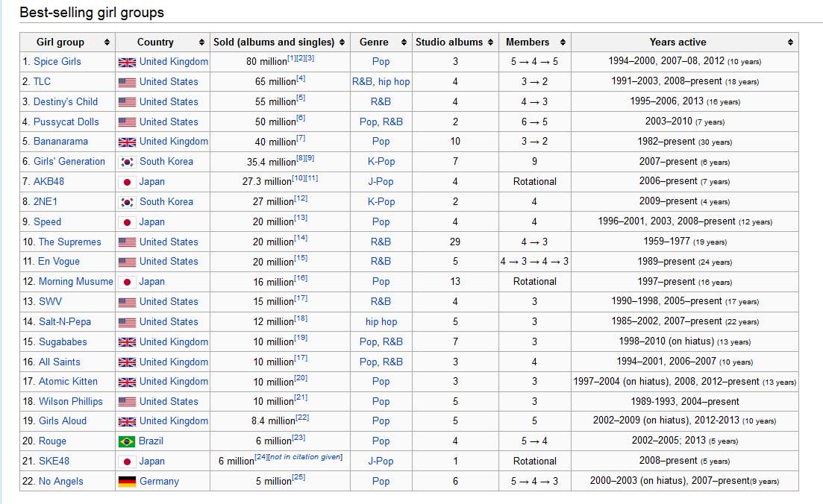The image size is (823, 504).
Task: Click the Japan flag in AKB48 row
Action: pos(127,182)
